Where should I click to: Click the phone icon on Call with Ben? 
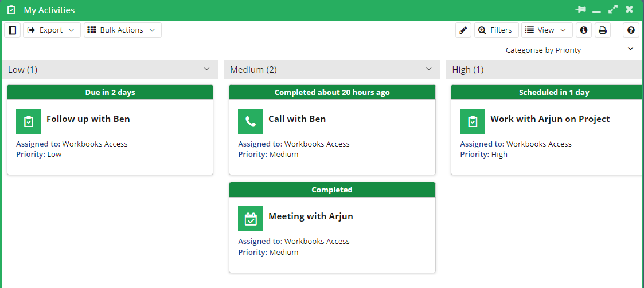coord(251,121)
